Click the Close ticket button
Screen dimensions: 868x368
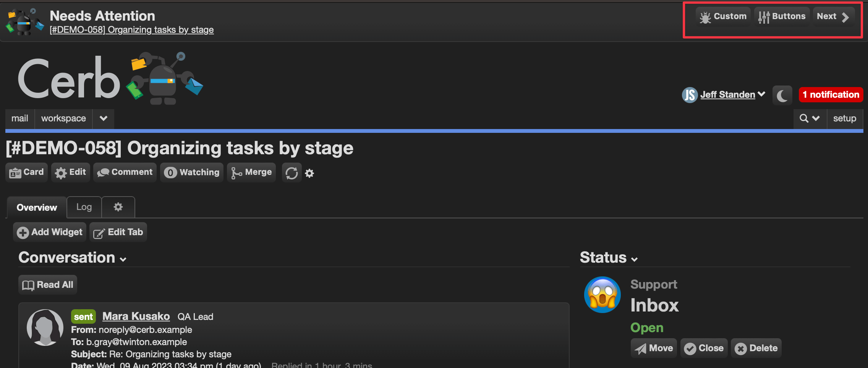[704, 348]
